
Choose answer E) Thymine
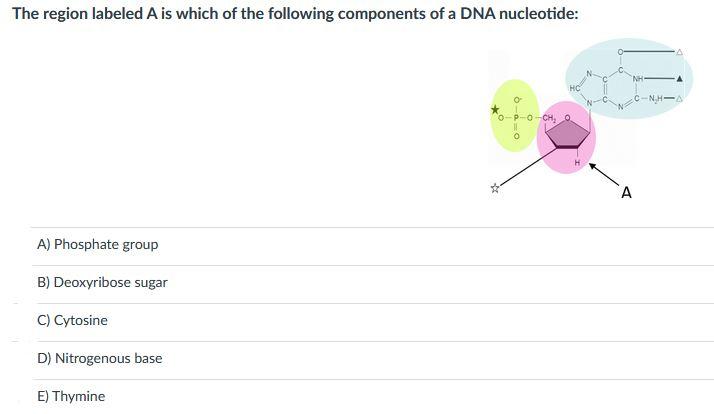point(71,396)
